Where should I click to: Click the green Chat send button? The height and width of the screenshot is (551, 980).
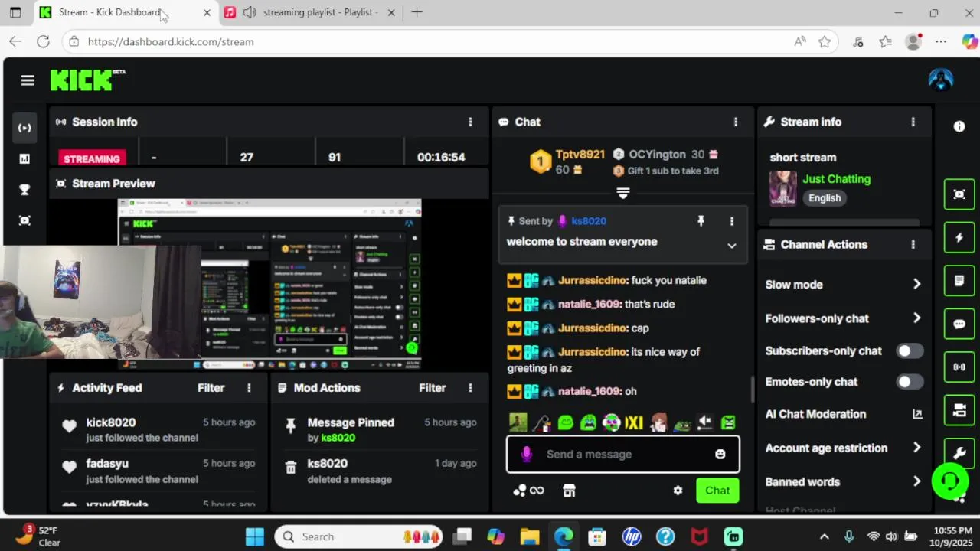click(717, 491)
